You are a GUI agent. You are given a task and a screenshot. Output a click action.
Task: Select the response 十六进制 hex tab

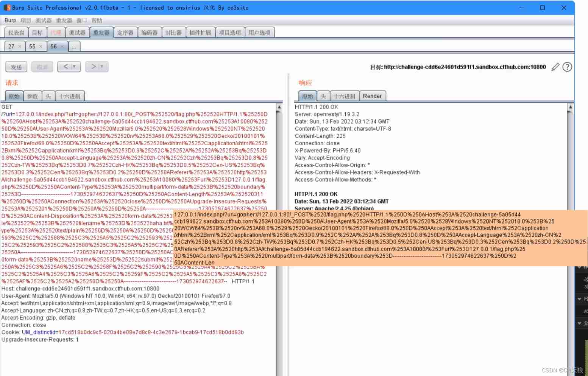pyautogui.click(x=345, y=96)
